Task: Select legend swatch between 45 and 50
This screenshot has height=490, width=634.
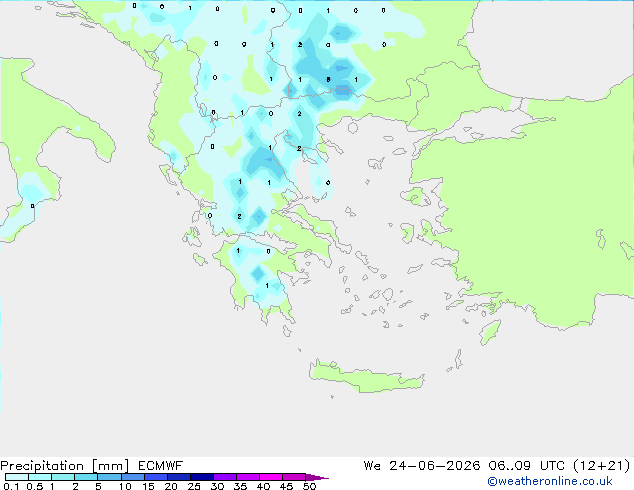Action: click(x=294, y=477)
